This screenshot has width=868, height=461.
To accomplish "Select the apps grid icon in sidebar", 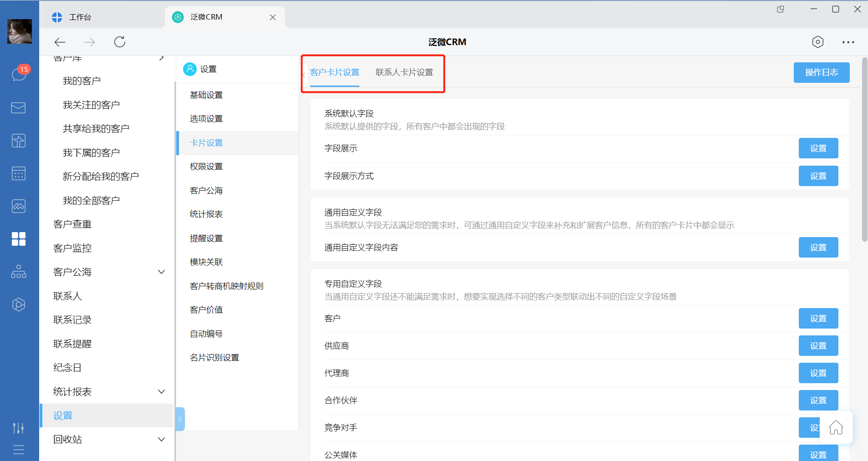I will point(18,238).
